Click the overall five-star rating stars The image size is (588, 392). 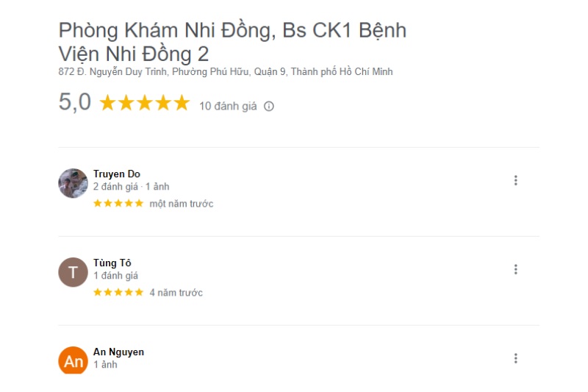(144, 103)
